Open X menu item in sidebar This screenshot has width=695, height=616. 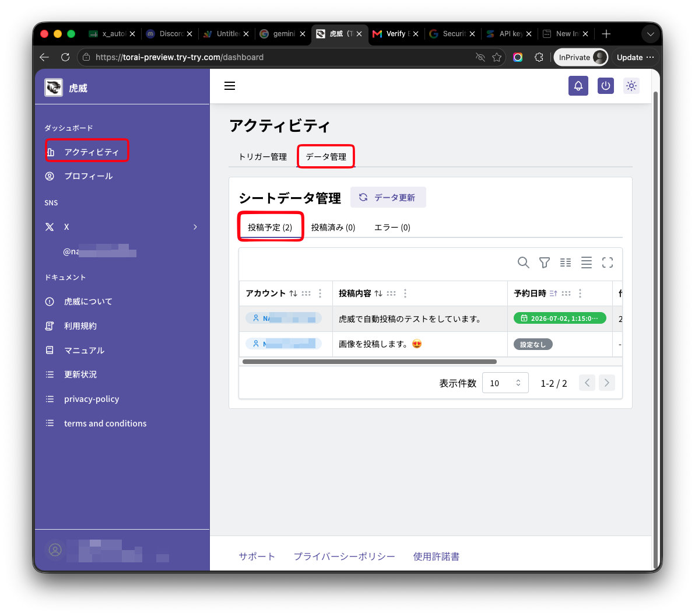tap(66, 227)
